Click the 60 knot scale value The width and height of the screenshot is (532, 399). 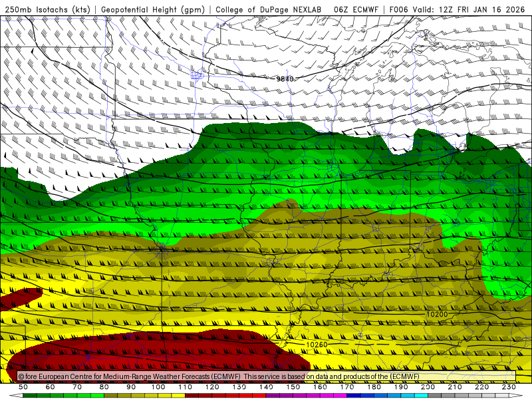tap(51, 387)
